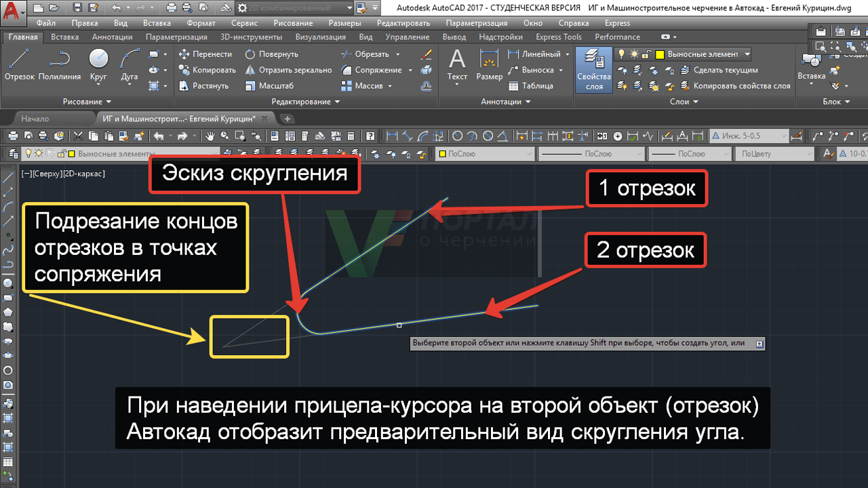Click Сделать текущим layer button
This screenshot has height=488, width=868.
click(x=718, y=70)
